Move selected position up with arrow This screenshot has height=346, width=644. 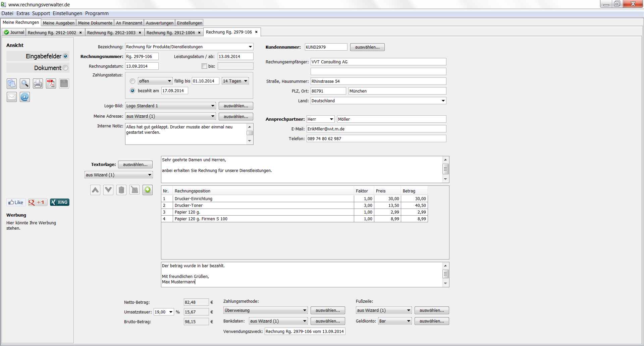coord(95,190)
